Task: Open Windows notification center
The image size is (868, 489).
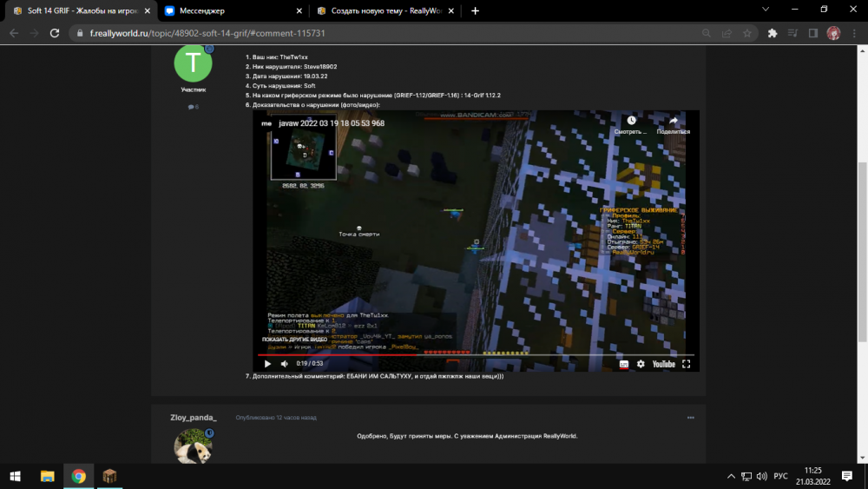Action: (x=847, y=476)
